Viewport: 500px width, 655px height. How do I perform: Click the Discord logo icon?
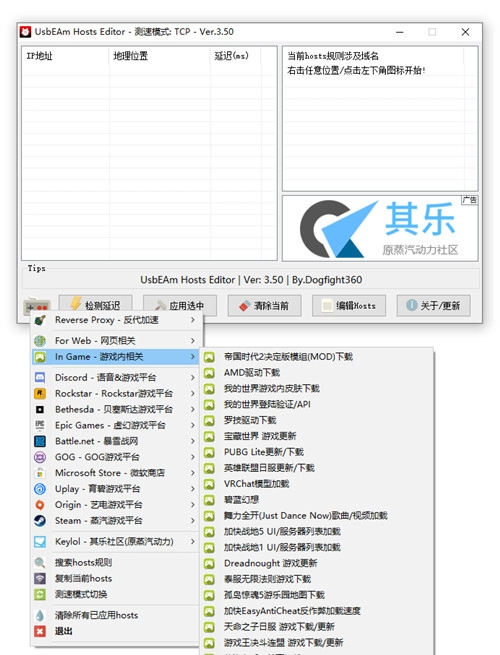[40, 378]
